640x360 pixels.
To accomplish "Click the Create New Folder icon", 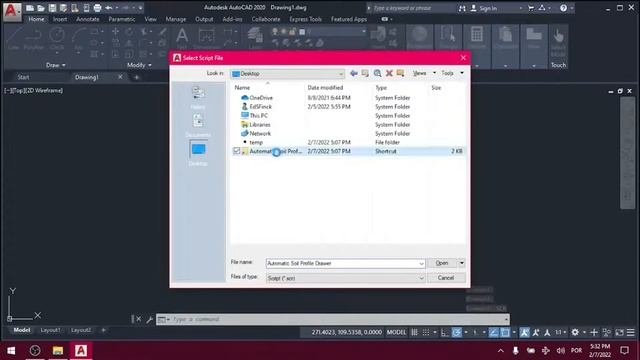I will 400,73.
